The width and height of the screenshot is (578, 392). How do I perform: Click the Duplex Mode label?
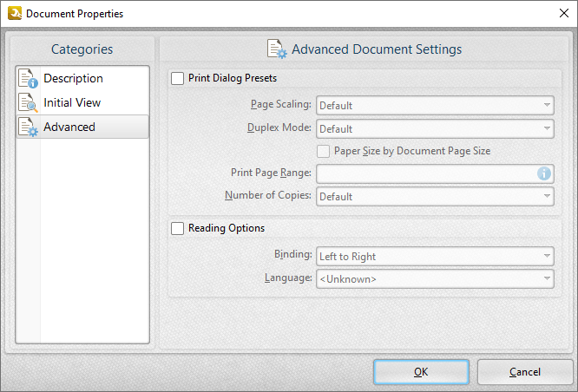tap(279, 127)
